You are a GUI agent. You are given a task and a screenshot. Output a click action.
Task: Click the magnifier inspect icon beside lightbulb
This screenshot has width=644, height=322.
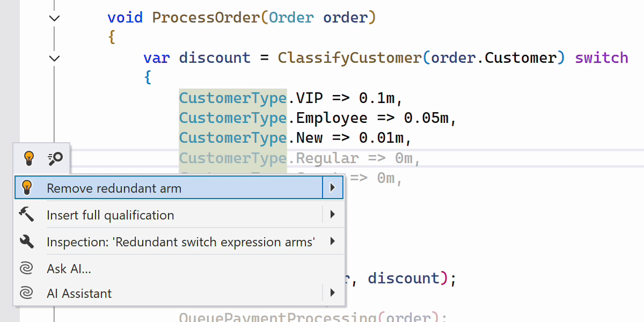(55, 158)
